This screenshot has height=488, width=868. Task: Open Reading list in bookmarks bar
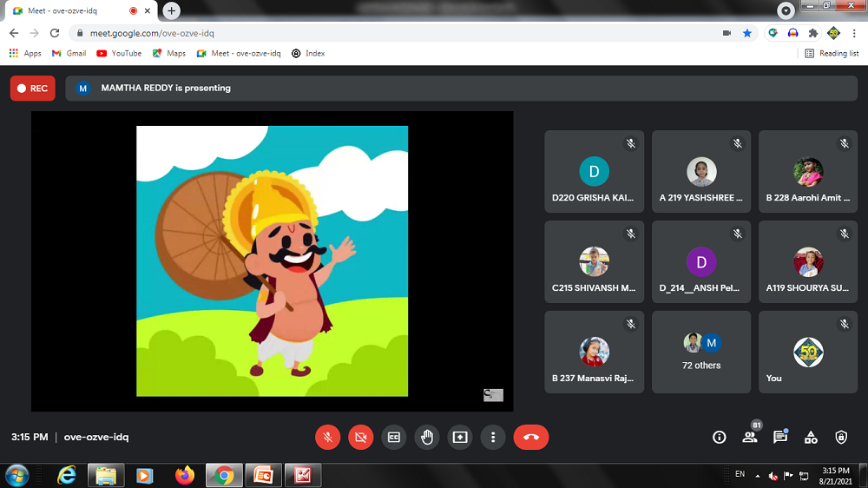pos(832,53)
